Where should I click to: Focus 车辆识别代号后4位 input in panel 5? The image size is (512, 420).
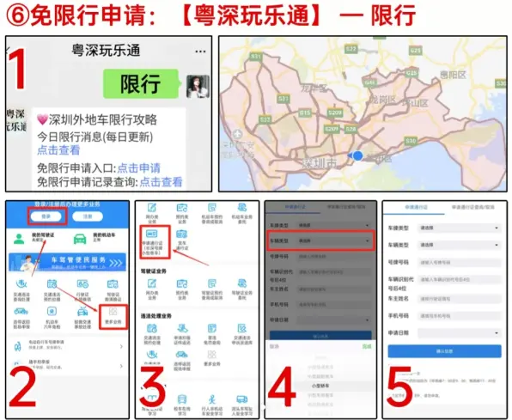pos(459,279)
